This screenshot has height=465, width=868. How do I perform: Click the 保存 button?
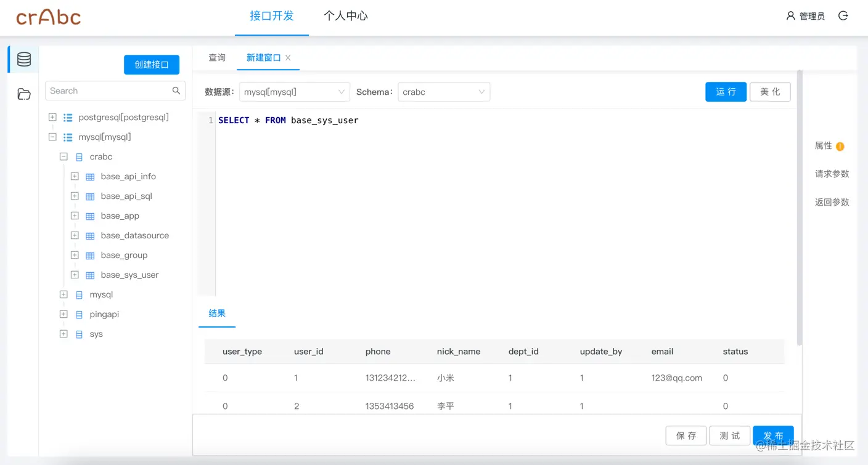click(686, 435)
